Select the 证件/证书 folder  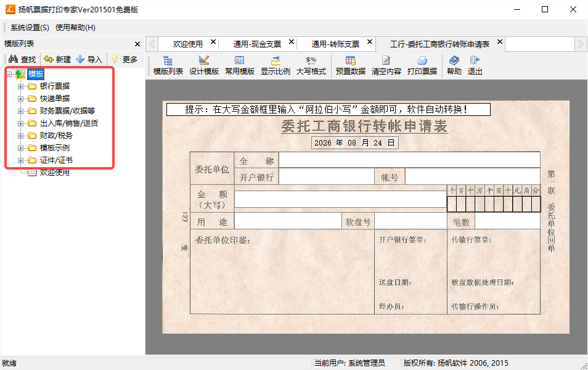point(56,160)
